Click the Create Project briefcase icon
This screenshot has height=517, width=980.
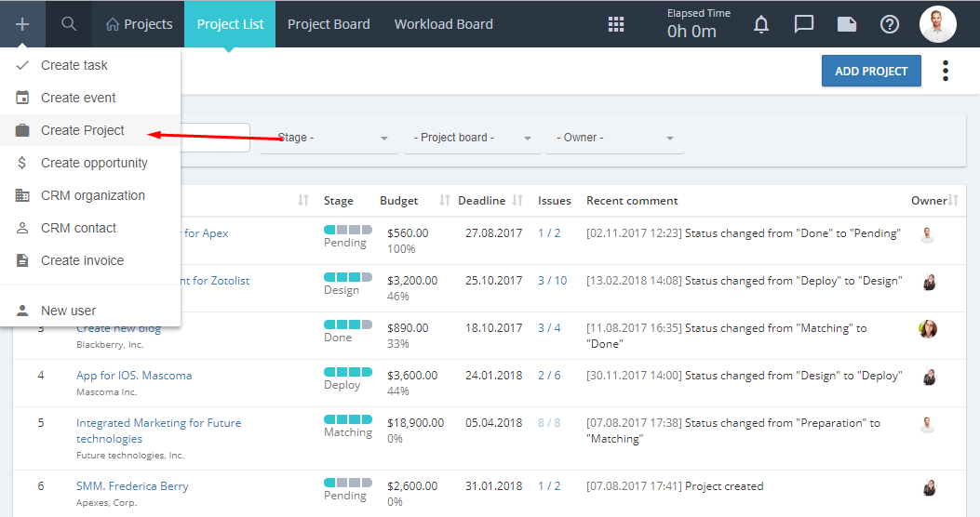(x=22, y=130)
